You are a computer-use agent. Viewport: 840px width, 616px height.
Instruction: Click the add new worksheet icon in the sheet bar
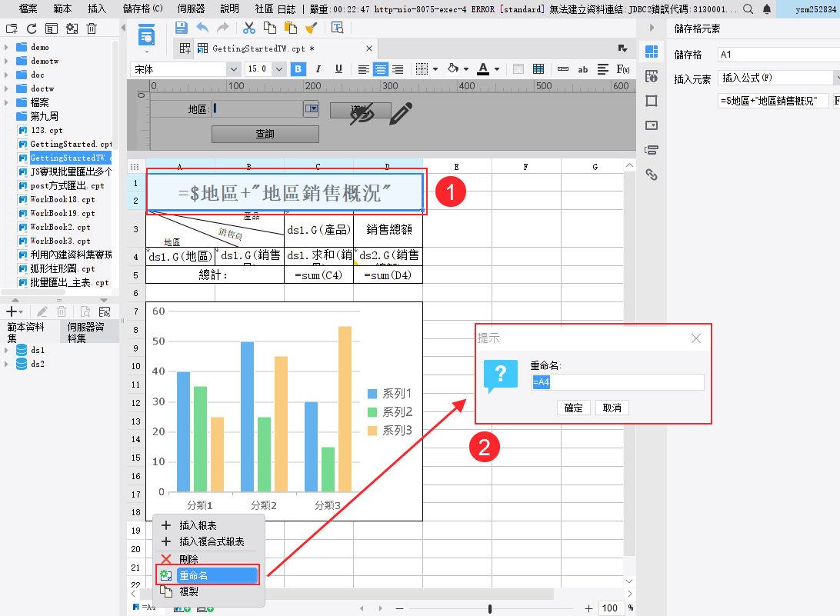click(x=182, y=608)
